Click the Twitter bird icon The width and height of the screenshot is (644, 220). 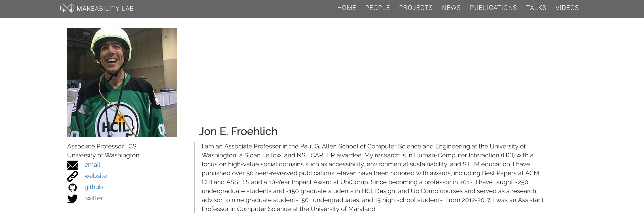(x=72, y=199)
